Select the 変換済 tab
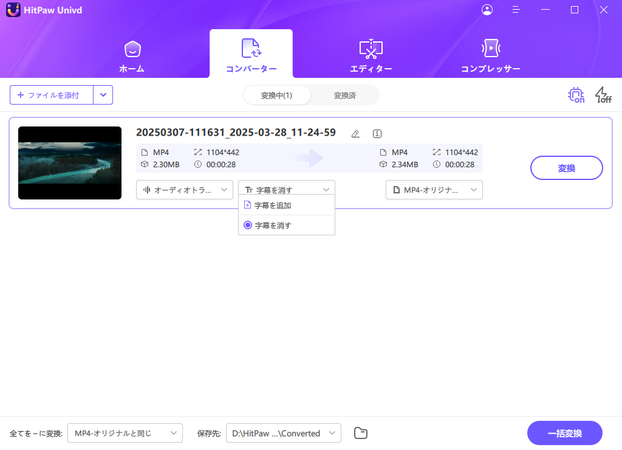The width and height of the screenshot is (622, 450). click(344, 95)
